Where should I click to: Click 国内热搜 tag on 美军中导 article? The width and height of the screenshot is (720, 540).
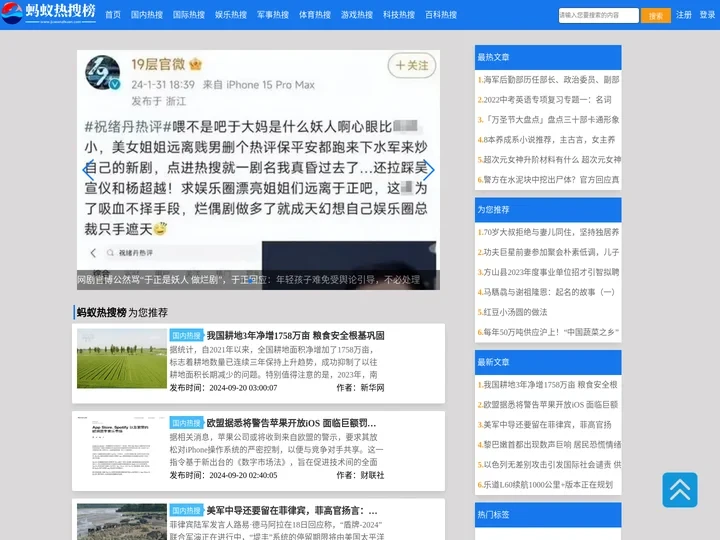click(x=186, y=511)
